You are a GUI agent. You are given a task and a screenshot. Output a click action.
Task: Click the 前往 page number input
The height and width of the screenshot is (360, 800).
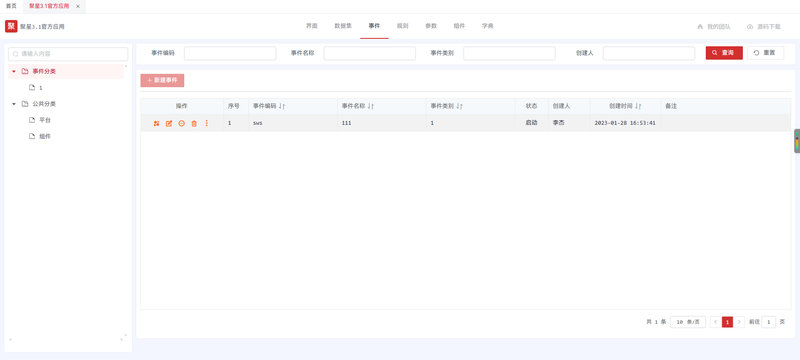point(768,322)
